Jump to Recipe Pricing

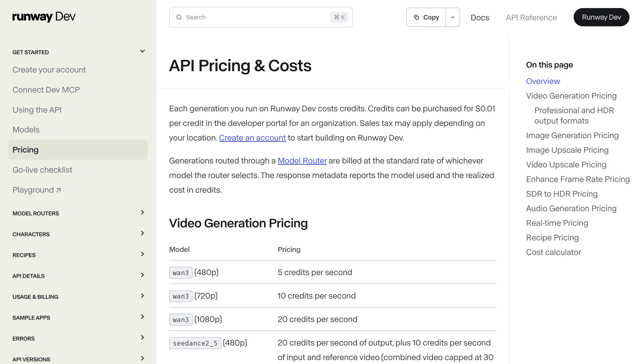(552, 238)
